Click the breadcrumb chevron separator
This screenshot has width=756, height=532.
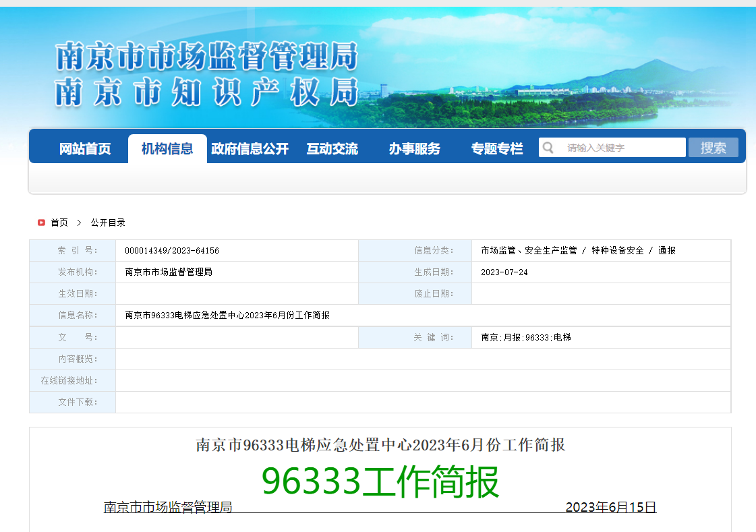79,223
